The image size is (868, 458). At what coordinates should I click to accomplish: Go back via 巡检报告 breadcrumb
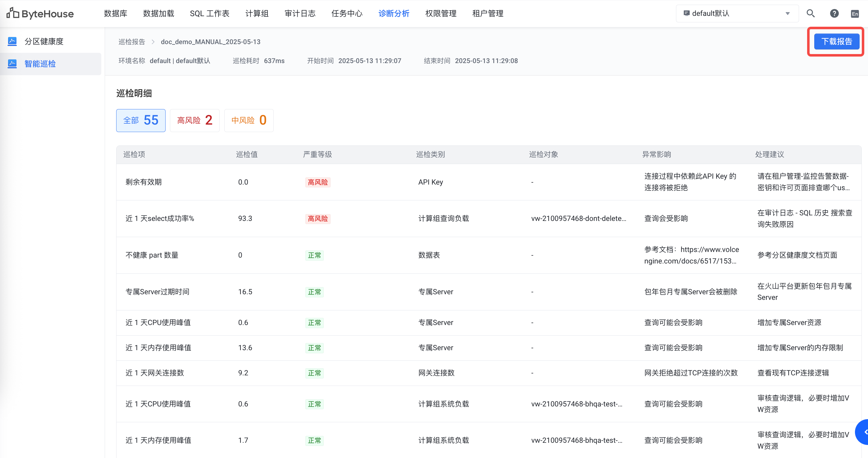tap(131, 42)
